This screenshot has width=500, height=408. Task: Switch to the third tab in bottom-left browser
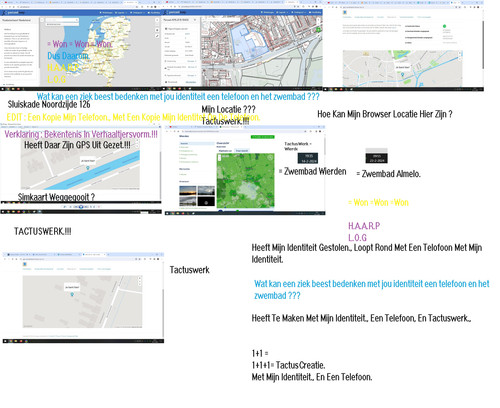[68, 254]
